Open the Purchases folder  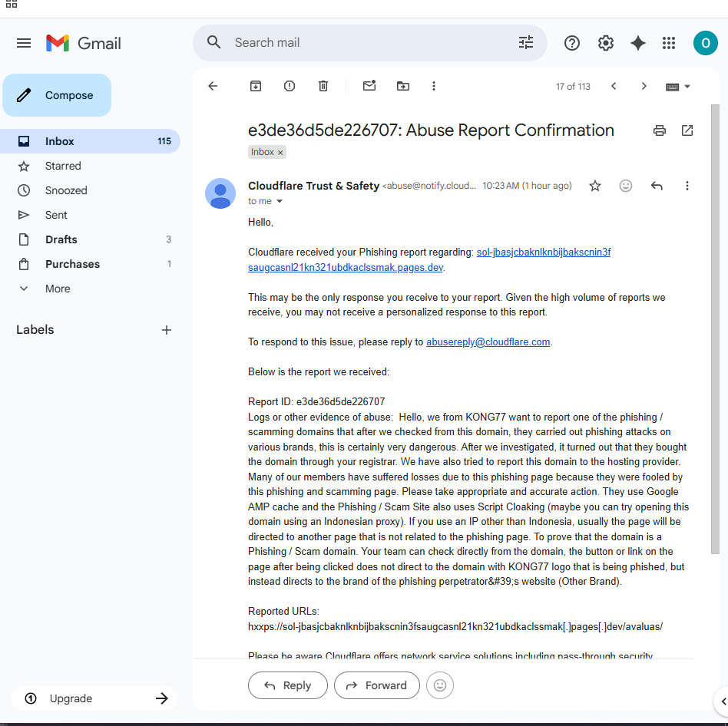point(90,264)
